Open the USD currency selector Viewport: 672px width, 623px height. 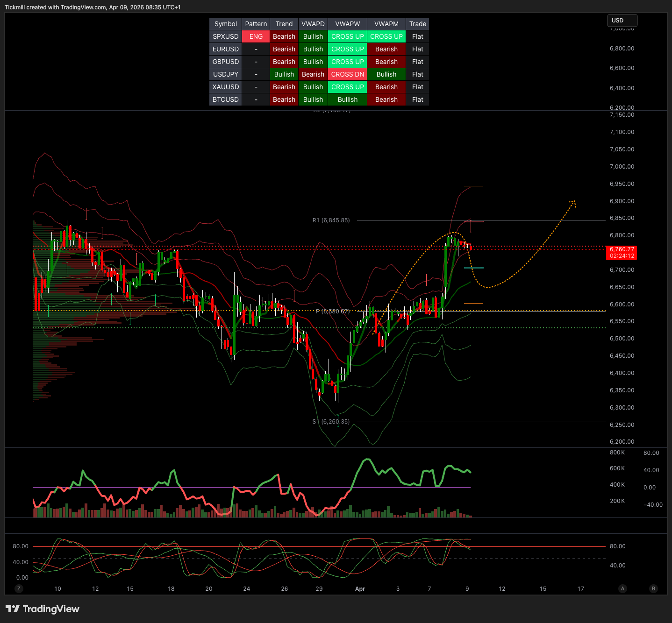pos(622,21)
